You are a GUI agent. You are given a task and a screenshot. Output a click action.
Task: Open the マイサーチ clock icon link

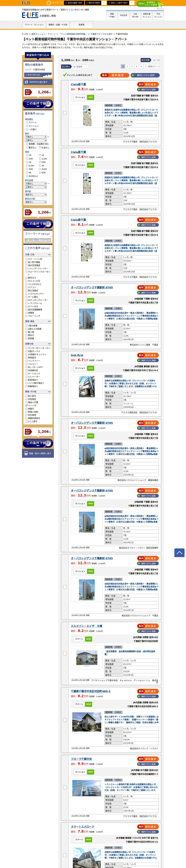pyautogui.click(x=55, y=3)
